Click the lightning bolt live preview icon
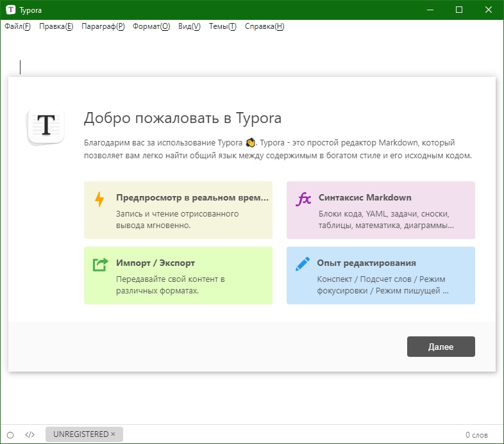This screenshot has width=504, height=444. pos(99,199)
